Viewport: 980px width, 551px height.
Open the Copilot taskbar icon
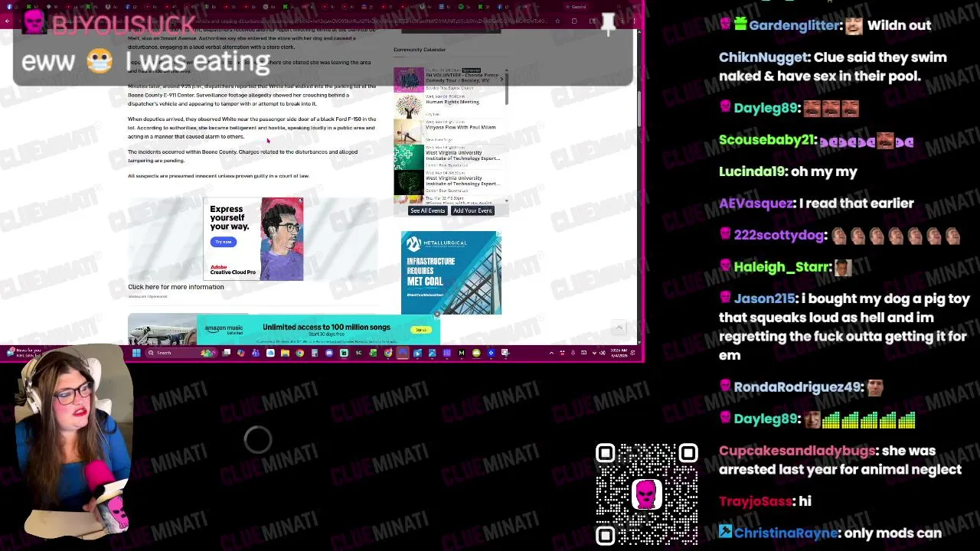tap(240, 353)
